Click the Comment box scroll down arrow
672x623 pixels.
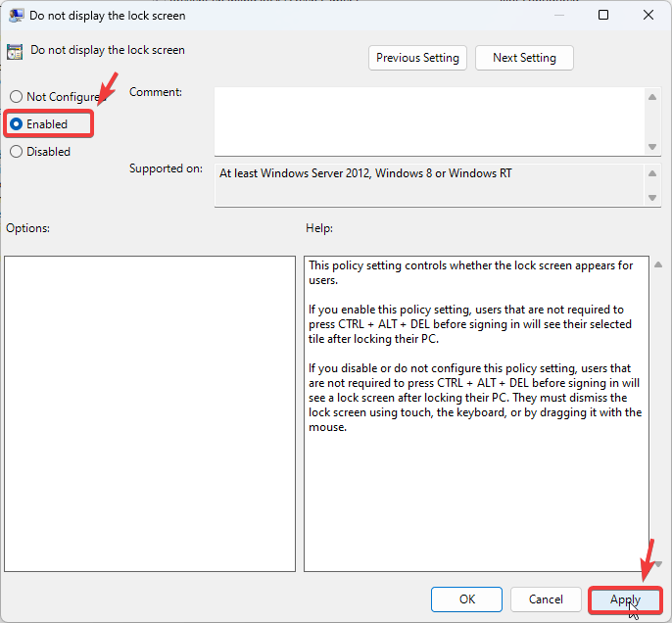coord(652,147)
